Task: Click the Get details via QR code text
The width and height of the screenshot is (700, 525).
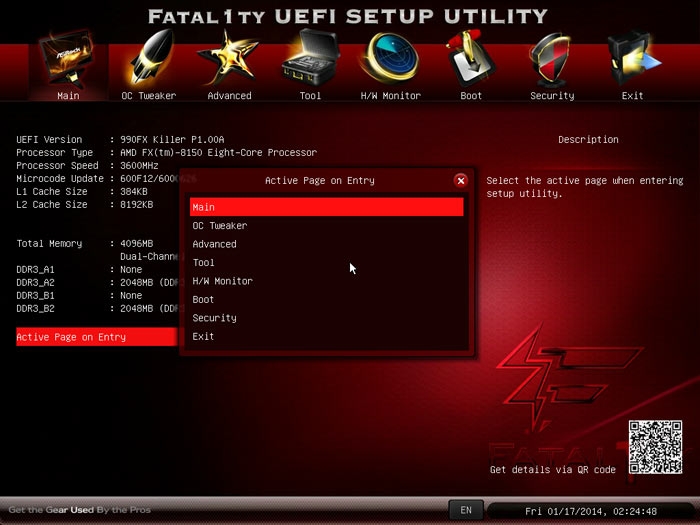Action: 553,470
